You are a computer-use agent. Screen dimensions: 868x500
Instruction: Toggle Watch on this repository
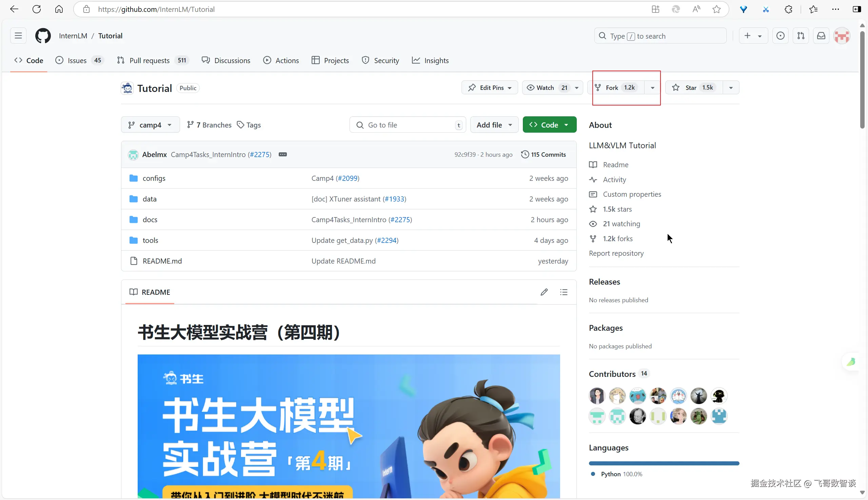(545, 88)
